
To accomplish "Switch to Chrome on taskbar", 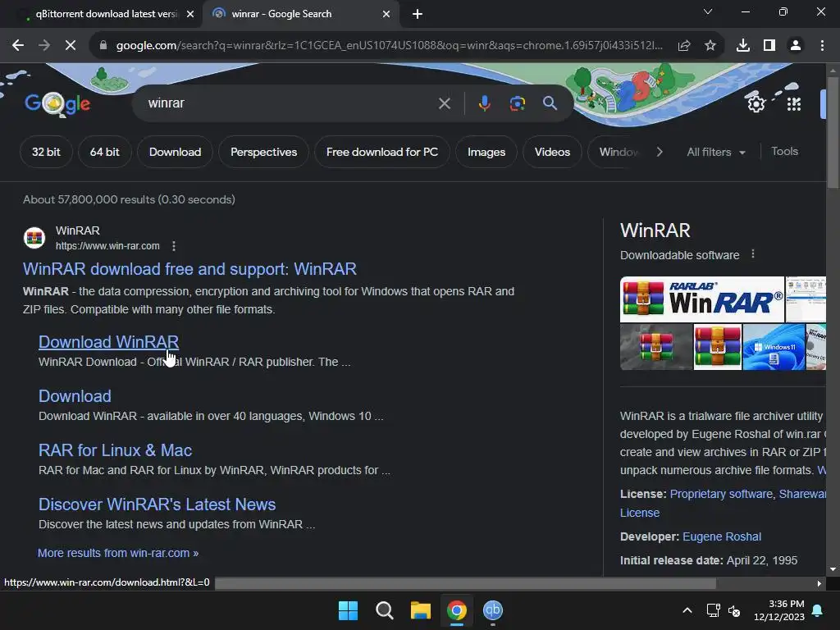I will pyautogui.click(x=456, y=610).
